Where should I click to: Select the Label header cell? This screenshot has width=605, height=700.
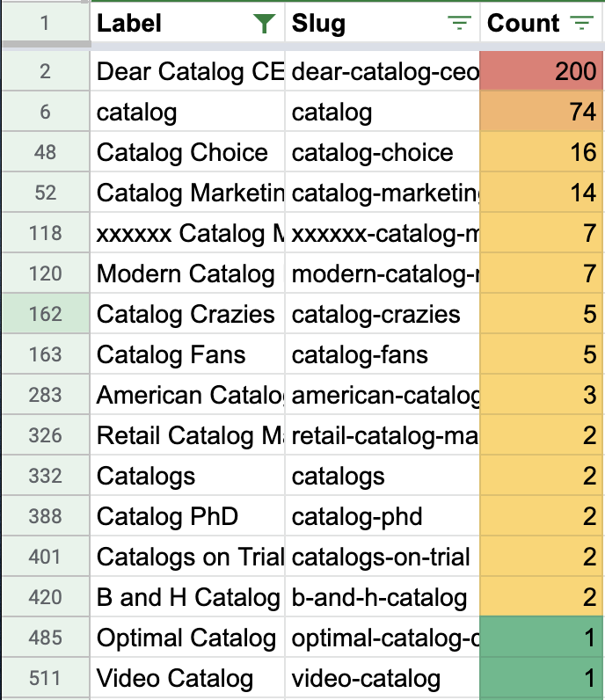[x=167, y=24]
